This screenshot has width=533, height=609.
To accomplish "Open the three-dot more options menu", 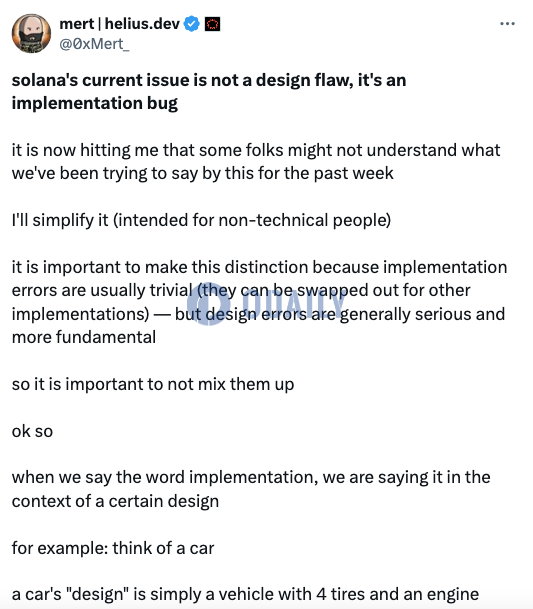I will [507, 24].
